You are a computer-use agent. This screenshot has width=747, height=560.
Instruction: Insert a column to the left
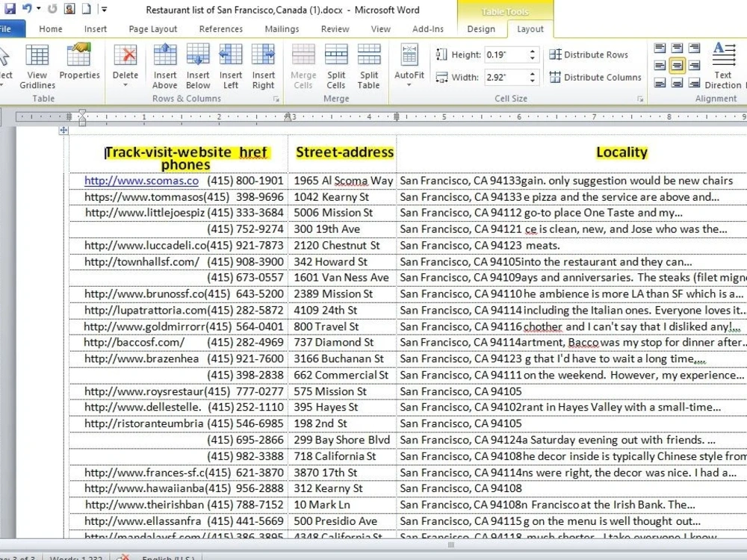(x=231, y=66)
